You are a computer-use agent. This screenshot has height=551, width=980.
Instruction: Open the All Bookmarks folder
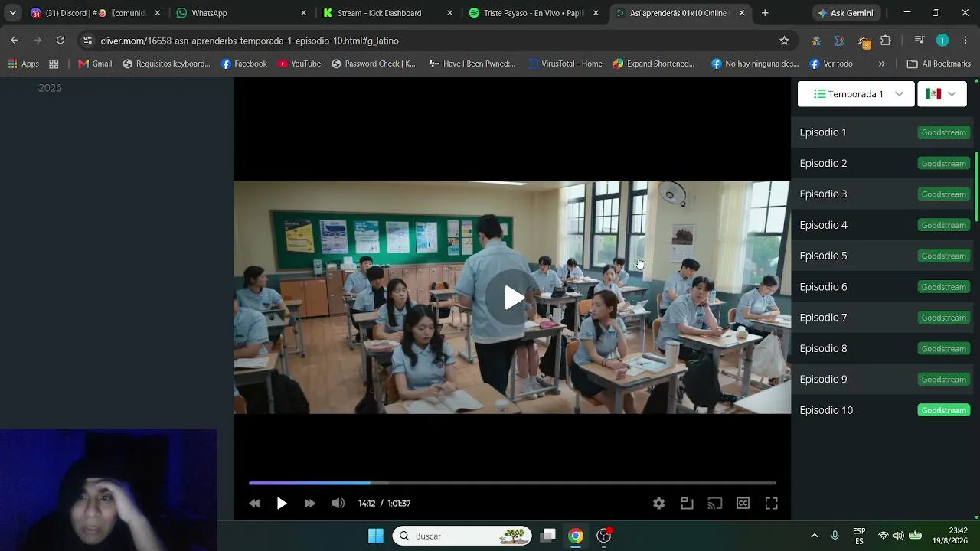coord(939,64)
